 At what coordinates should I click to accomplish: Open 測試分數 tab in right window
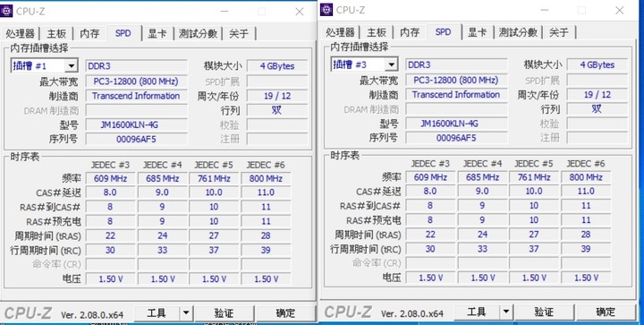coord(518,32)
